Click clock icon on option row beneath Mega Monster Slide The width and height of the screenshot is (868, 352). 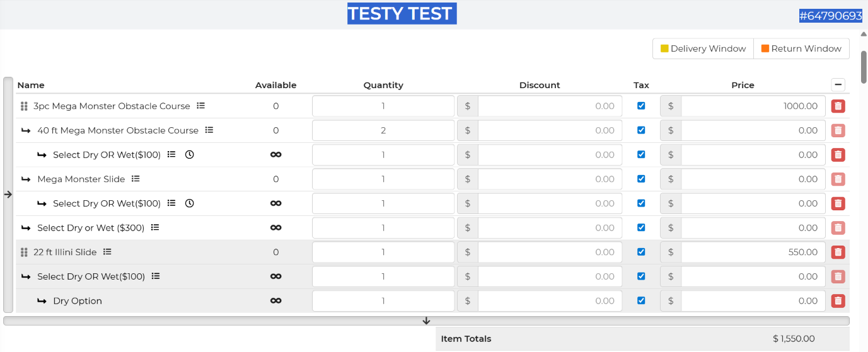click(x=190, y=203)
